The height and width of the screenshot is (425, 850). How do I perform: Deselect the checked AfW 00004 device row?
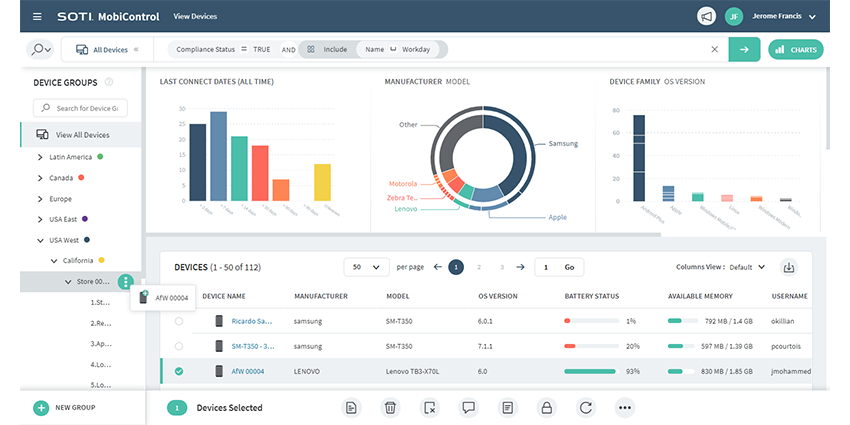[179, 371]
